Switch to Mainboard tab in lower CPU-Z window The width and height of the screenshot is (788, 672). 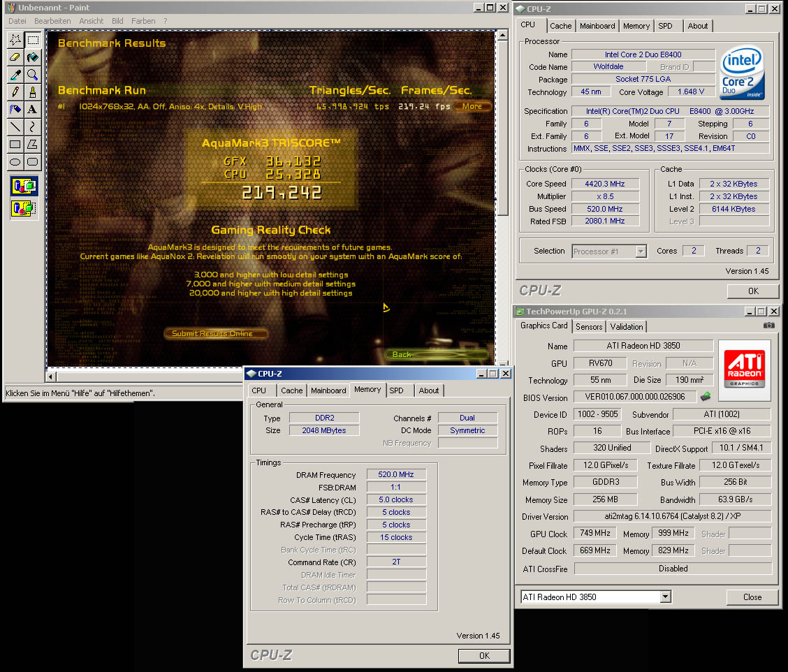tap(328, 390)
